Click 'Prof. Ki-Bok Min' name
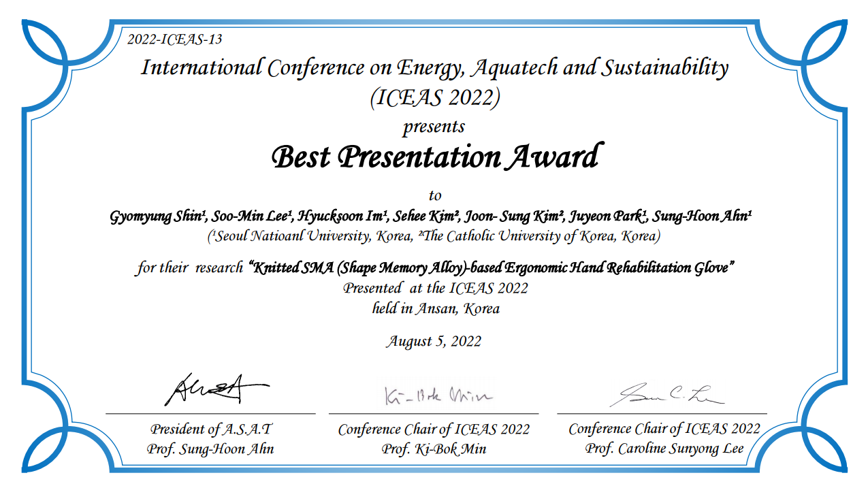The height and width of the screenshot is (486, 868). click(434, 449)
